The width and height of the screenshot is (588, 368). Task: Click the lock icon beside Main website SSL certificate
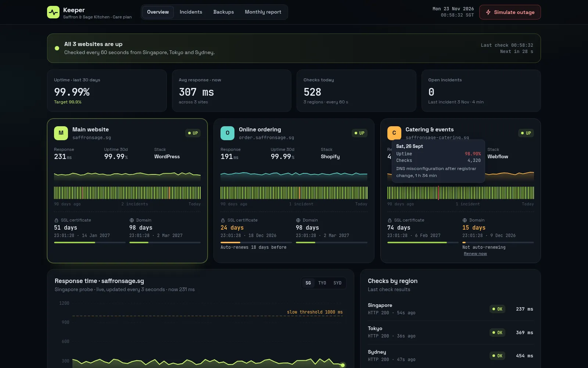(x=56, y=220)
